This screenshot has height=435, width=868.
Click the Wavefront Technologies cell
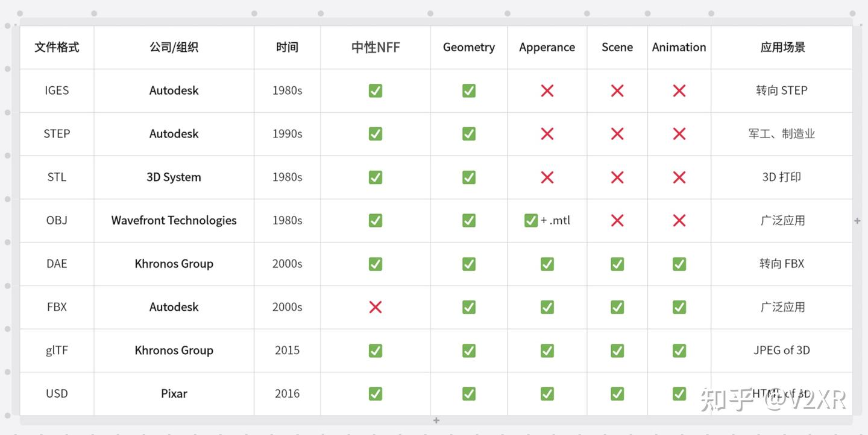coord(174,220)
